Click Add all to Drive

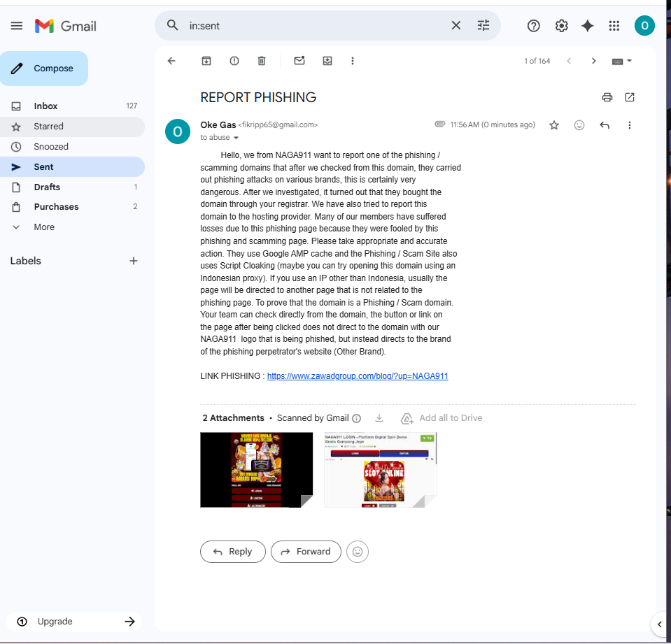click(x=442, y=417)
